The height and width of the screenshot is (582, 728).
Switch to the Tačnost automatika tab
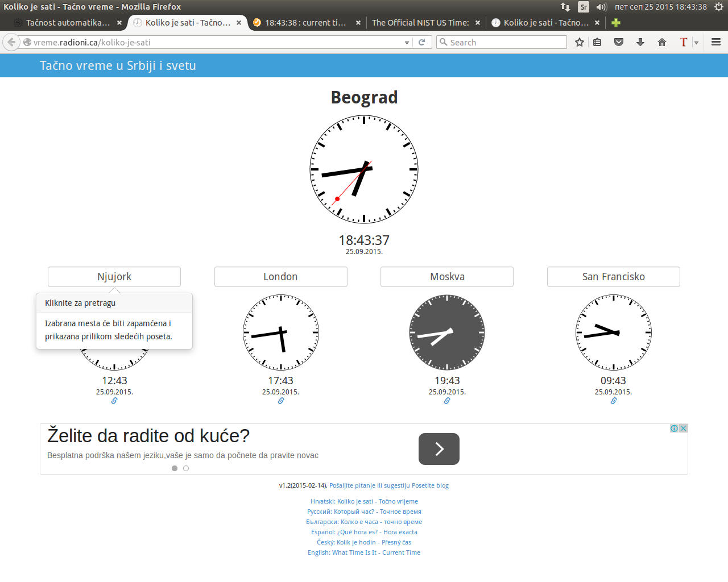[x=67, y=23]
